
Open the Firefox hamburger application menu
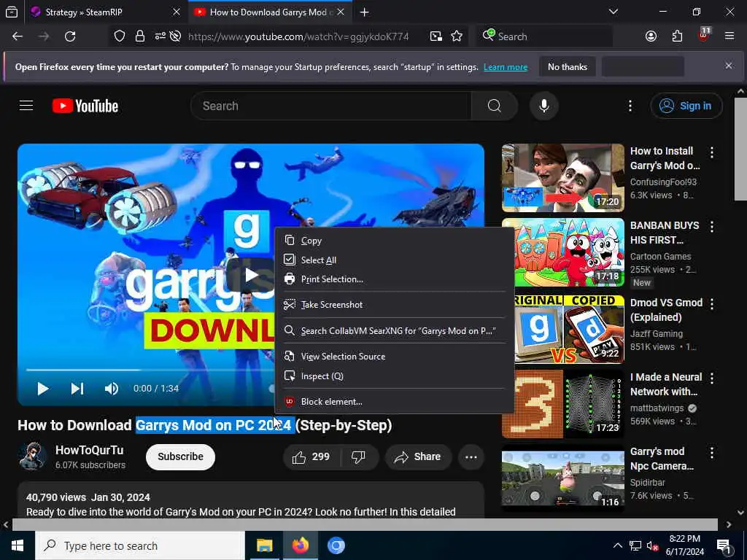click(x=729, y=36)
